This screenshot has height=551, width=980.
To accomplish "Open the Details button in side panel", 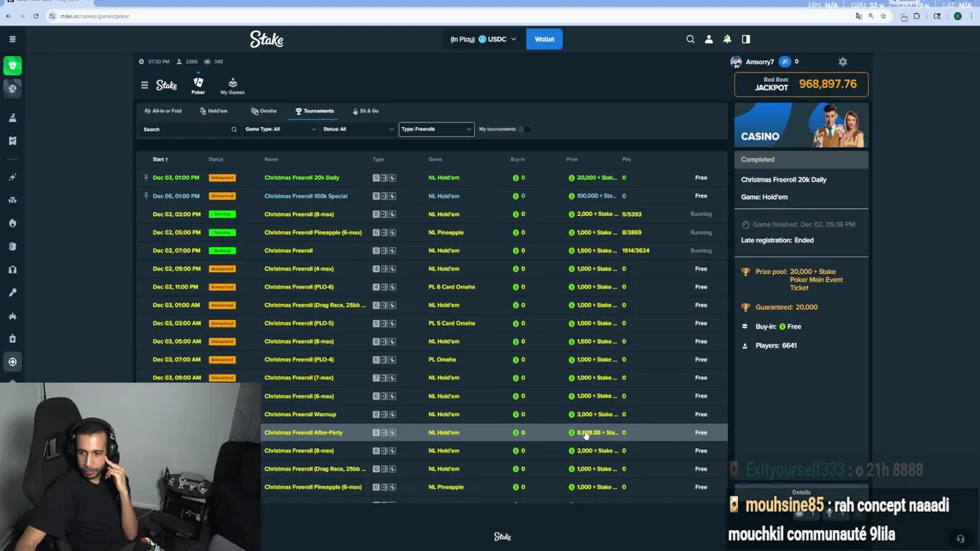I will [x=802, y=493].
